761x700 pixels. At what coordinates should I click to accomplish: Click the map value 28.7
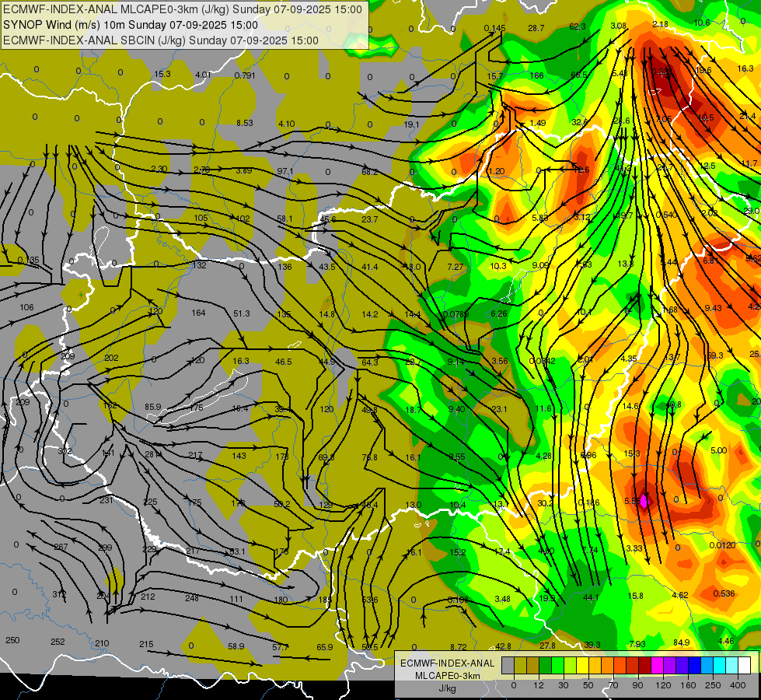[536, 28]
